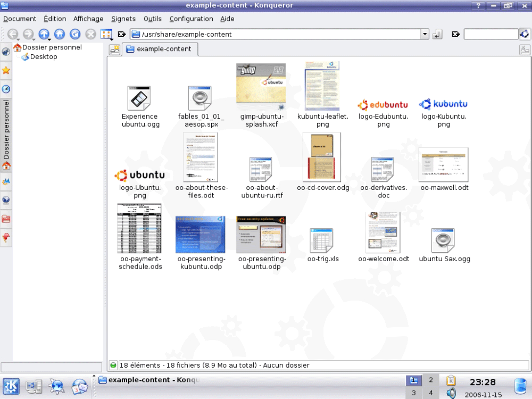The image size is (532, 399).
Task: Click the computer icon next to the K menu
Action: click(x=34, y=386)
